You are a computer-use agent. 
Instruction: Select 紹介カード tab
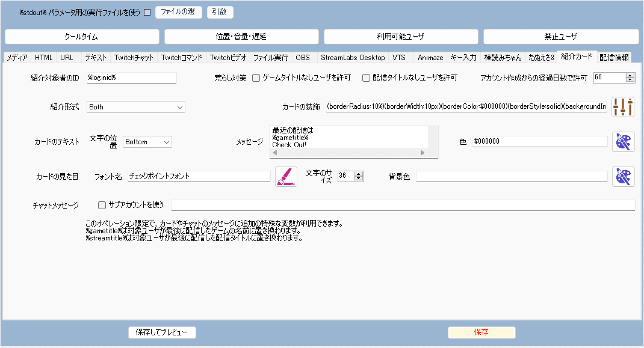pyautogui.click(x=577, y=56)
